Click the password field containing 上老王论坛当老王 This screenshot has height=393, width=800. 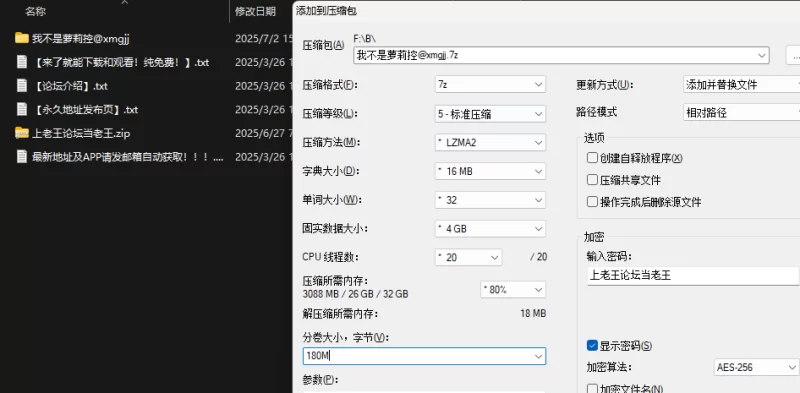(x=693, y=276)
